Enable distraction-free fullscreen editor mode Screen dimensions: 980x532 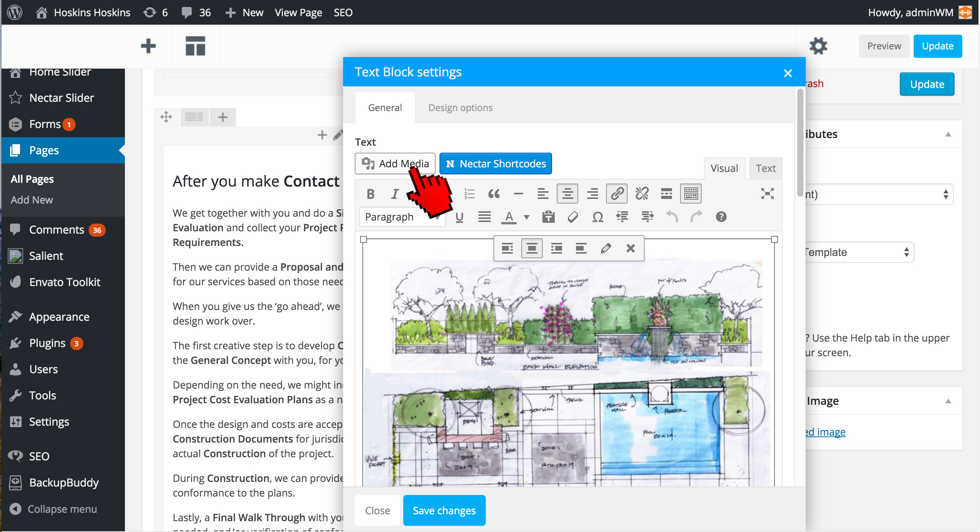tap(767, 194)
